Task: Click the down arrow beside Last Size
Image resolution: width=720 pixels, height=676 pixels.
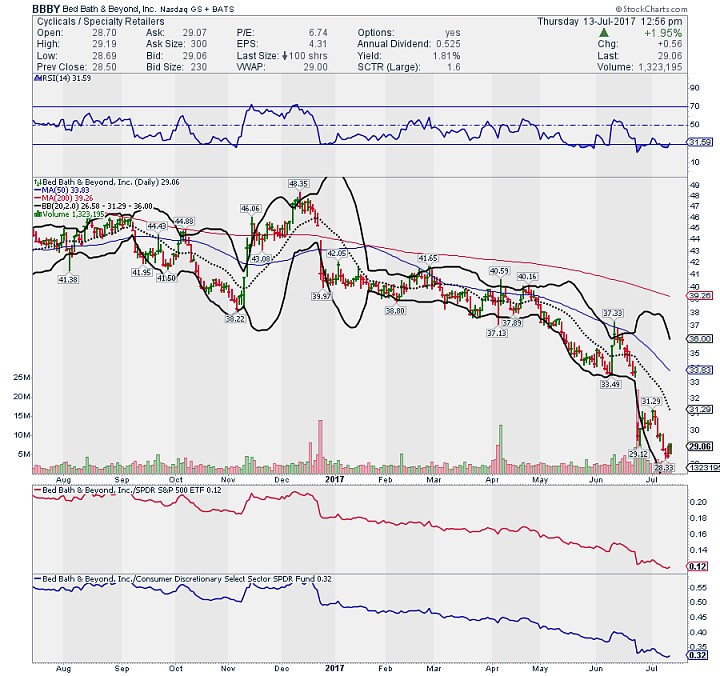Action: [x=285, y=56]
